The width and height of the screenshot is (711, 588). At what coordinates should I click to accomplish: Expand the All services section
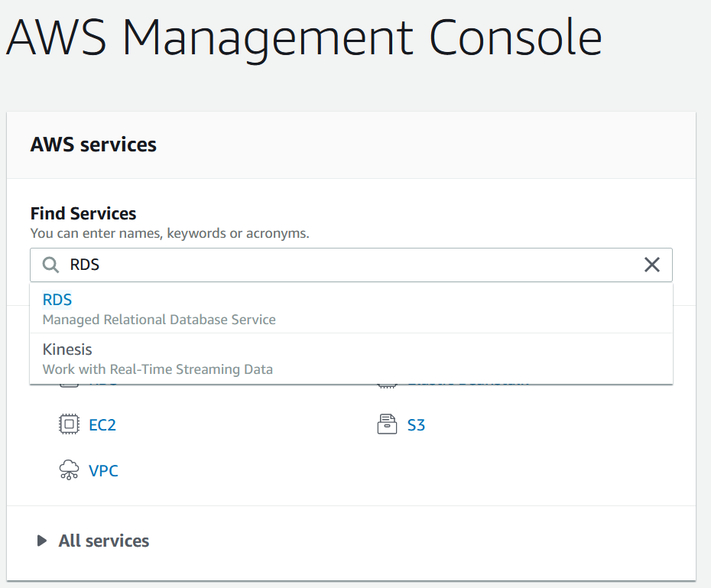(42, 541)
